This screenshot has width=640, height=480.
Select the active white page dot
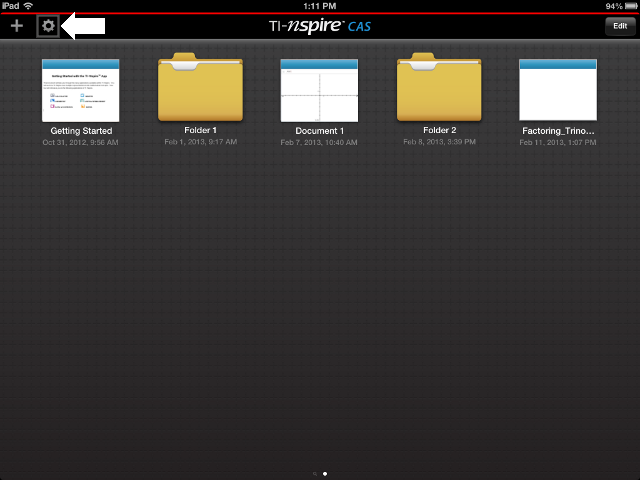[x=325, y=473]
